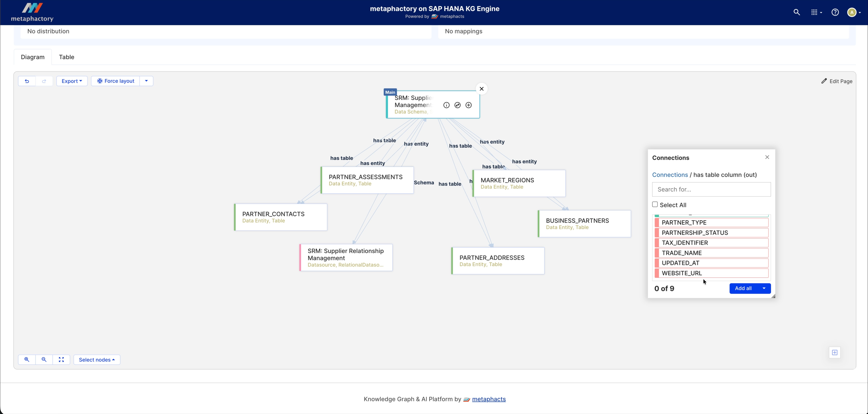Screen dimensions: 868x414
Task: Toggle the Select All checkbox
Action: pos(655,204)
